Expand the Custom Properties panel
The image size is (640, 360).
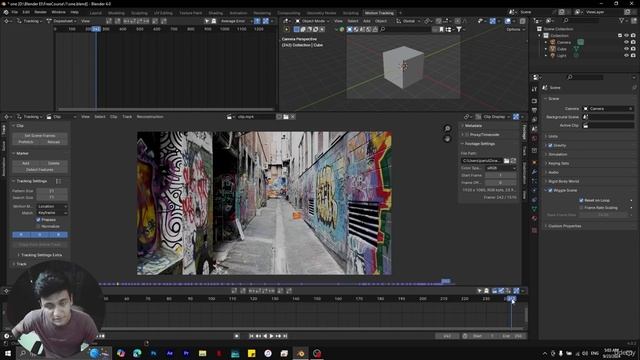564,226
